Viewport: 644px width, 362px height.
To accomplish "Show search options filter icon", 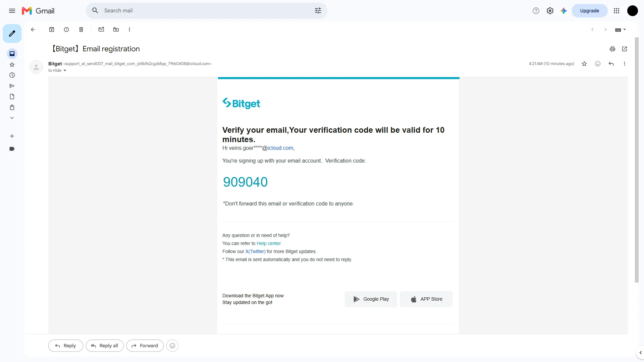I will (318, 11).
